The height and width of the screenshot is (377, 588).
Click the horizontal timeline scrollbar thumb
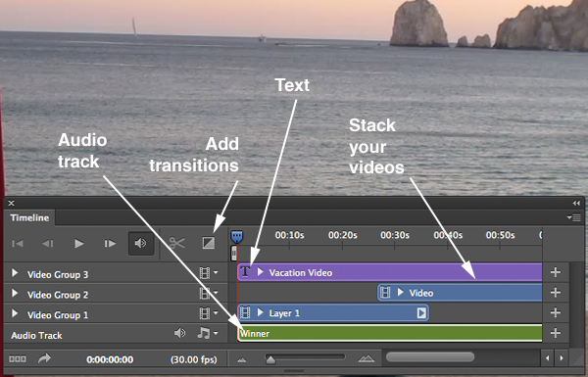(430, 357)
